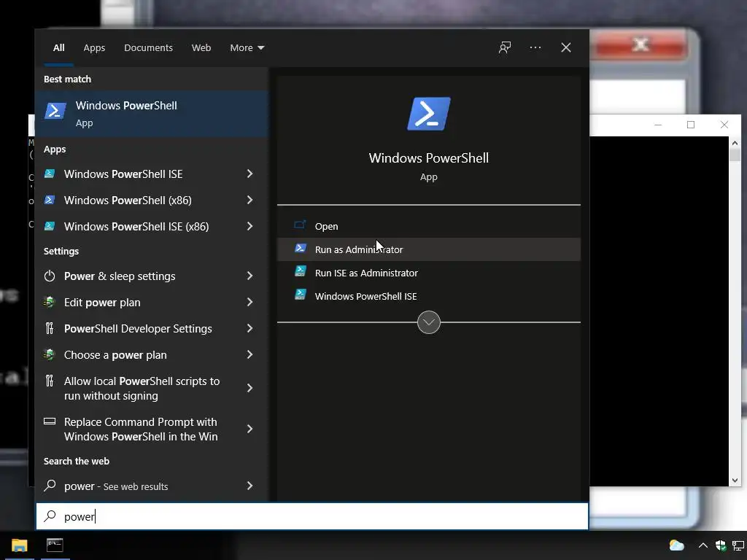Maximize the background console window
The width and height of the screenshot is (747, 560).
(x=691, y=125)
